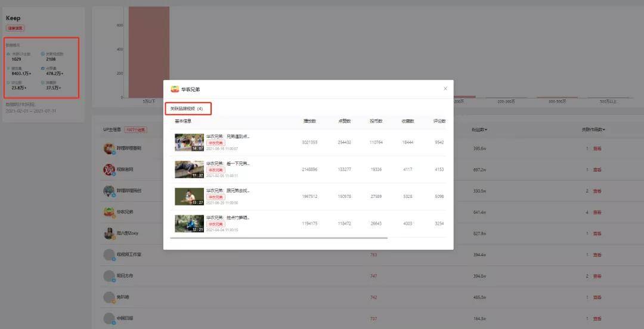Click the 基本信息 column header
The width and height of the screenshot is (644, 329).
pos(183,121)
